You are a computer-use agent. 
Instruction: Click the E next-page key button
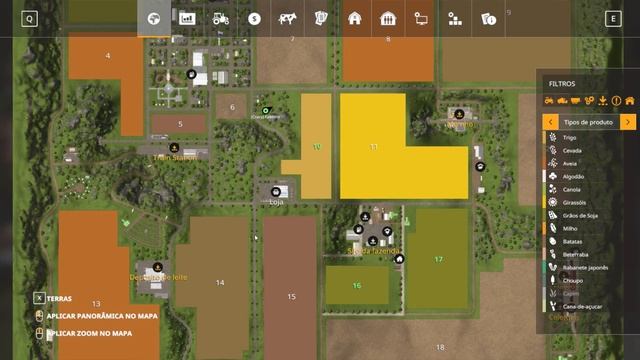click(x=613, y=19)
